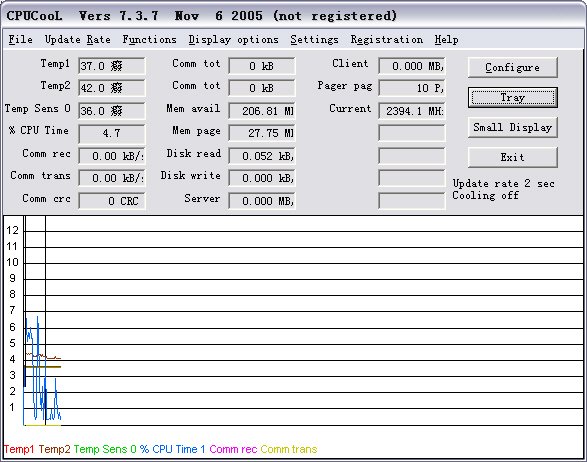Image resolution: width=587 pixels, height=462 pixels.
Task: Open the Settings menu
Action: click(x=314, y=39)
